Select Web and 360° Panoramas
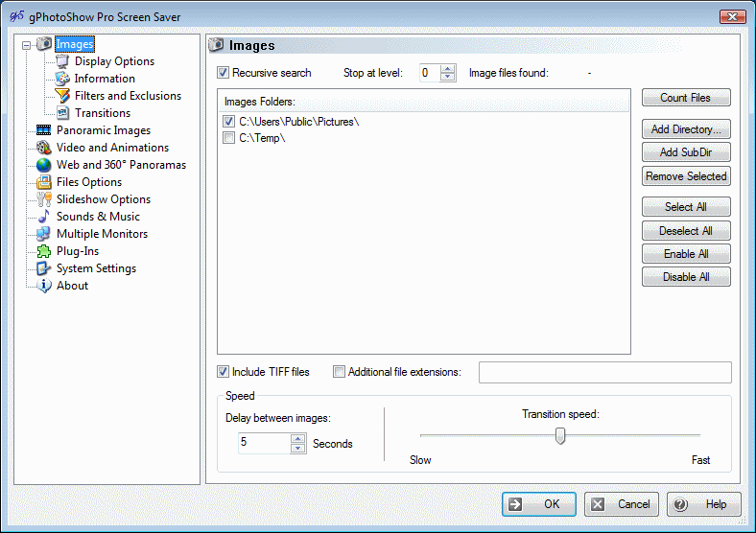Image resolution: width=756 pixels, height=533 pixels. (x=121, y=165)
